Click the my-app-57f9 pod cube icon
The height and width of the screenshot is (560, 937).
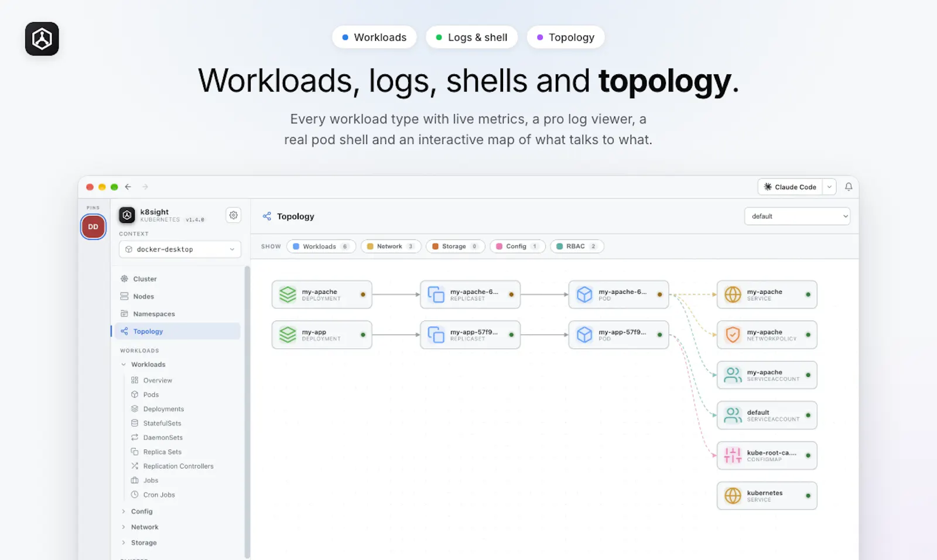584,335
